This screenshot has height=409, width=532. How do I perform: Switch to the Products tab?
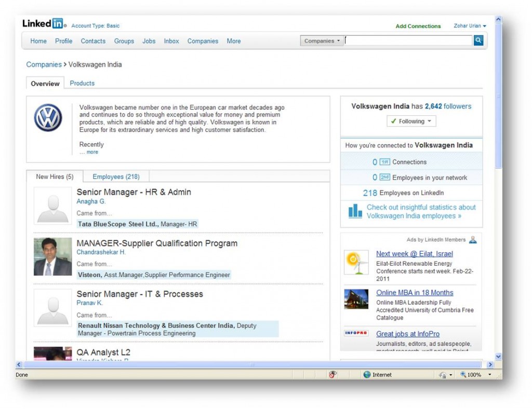pos(82,83)
